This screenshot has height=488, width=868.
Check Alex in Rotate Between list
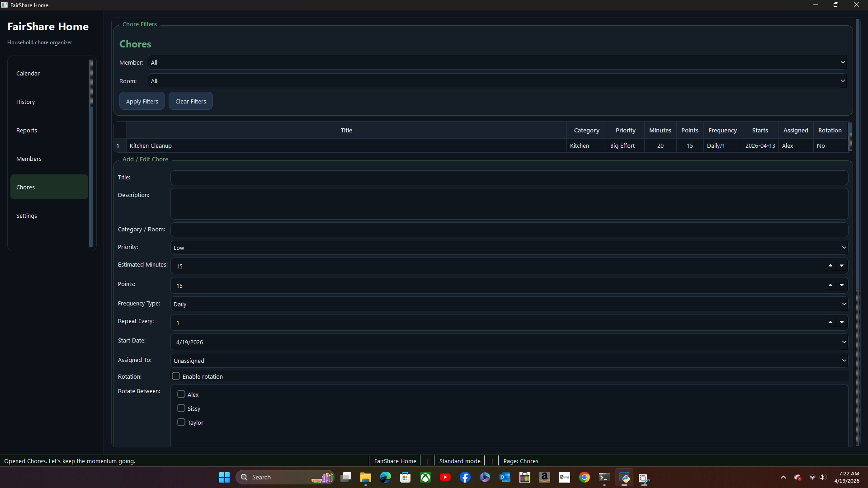click(x=181, y=394)
